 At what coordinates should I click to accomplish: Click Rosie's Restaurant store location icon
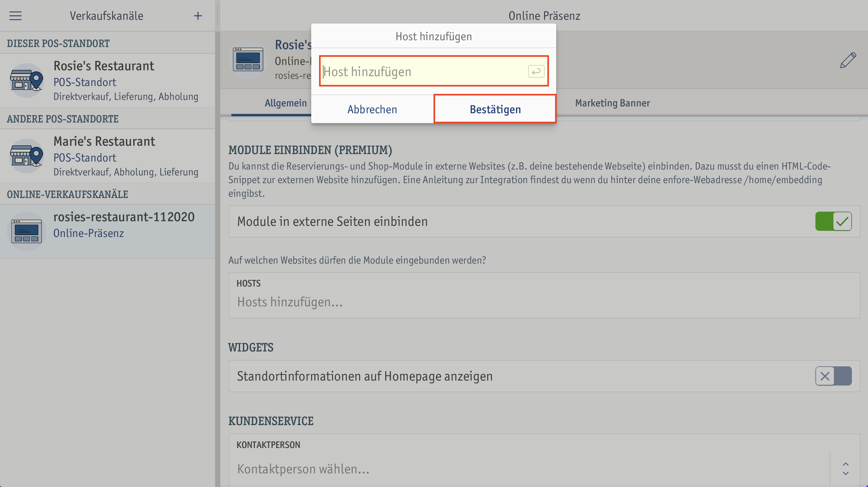point(27,80)
